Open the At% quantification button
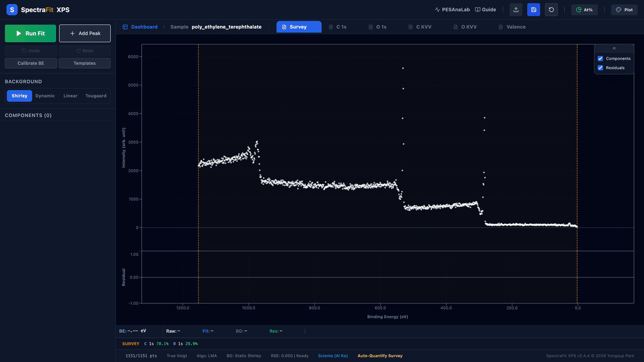The height and width of the screenshot is (362, 644). coord(584,10)
